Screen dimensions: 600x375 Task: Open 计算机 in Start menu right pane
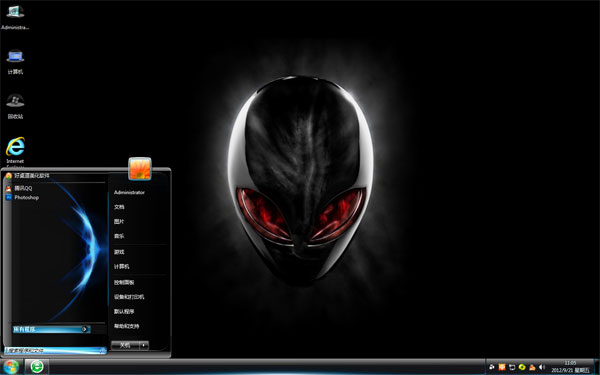point(121,266)
